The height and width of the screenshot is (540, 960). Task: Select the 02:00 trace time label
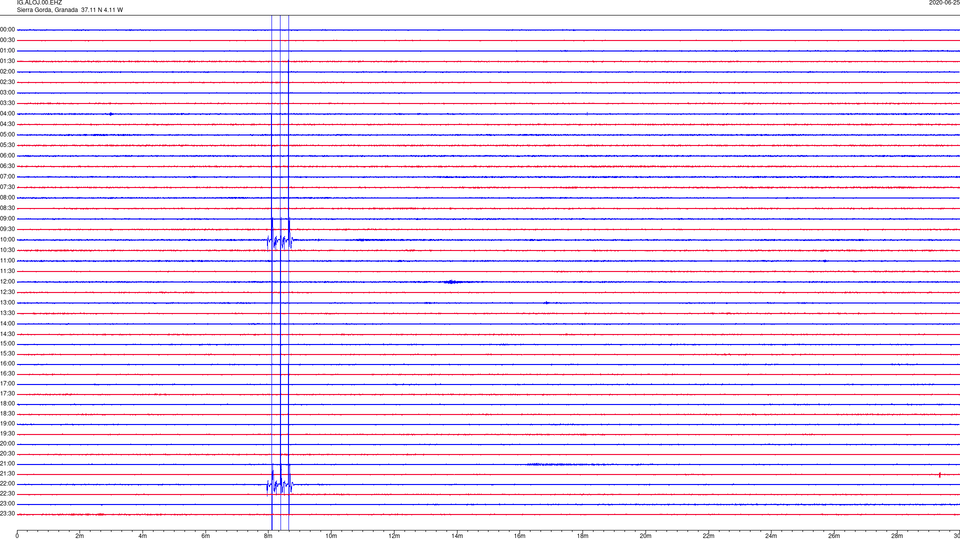7,72
